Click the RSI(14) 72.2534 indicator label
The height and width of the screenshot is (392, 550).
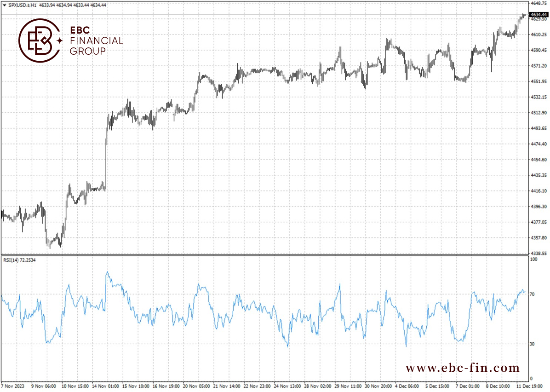pyautogui.click(x=19, y=260)
